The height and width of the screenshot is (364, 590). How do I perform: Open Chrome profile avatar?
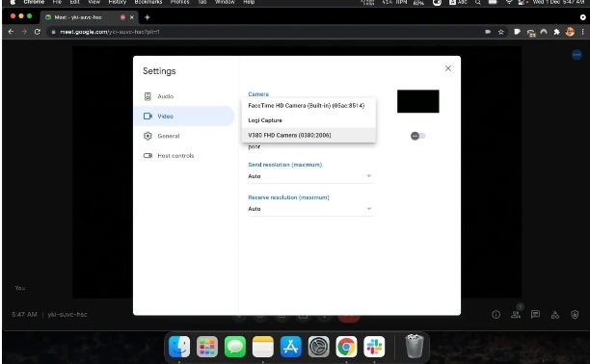point(570,32)
